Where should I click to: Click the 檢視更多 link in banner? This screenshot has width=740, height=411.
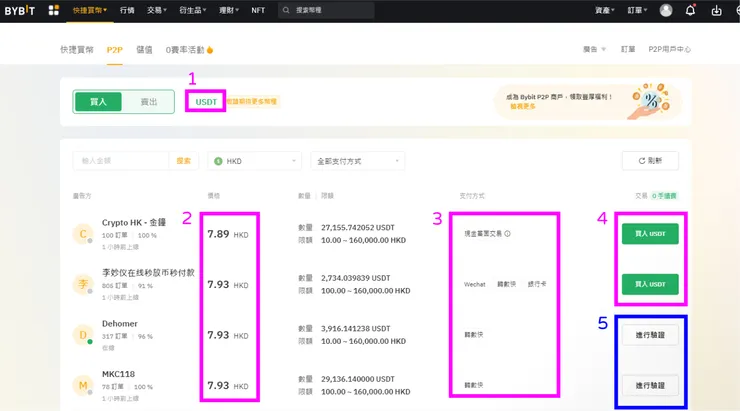coord(523,107)
